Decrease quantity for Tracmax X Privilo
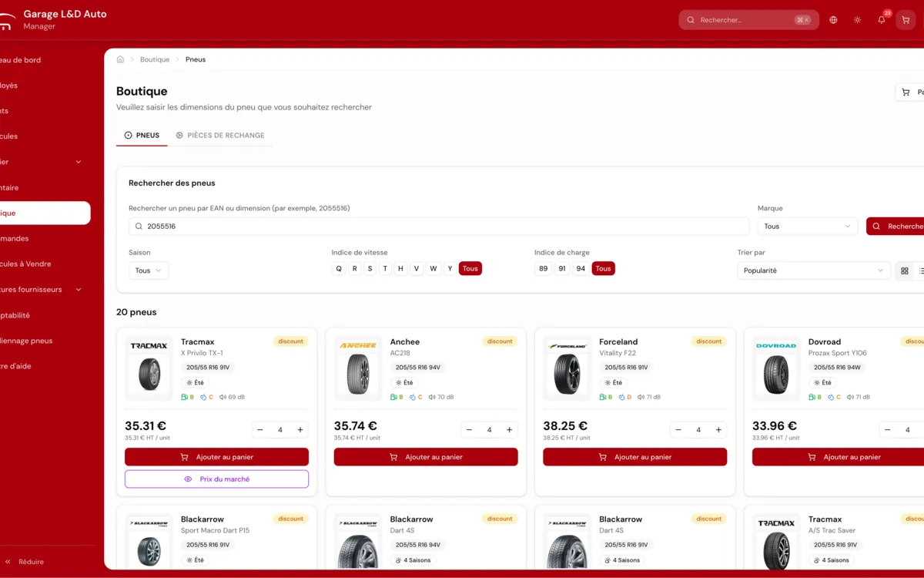The height and width of the screenshot is (578, 924). point(260,430)
